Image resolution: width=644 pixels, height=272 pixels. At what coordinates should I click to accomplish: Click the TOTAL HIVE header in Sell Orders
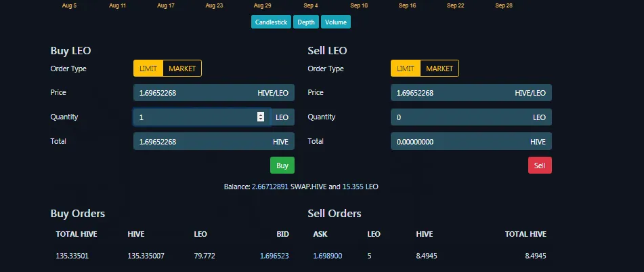pyautogui.click(x=525, y=234)
